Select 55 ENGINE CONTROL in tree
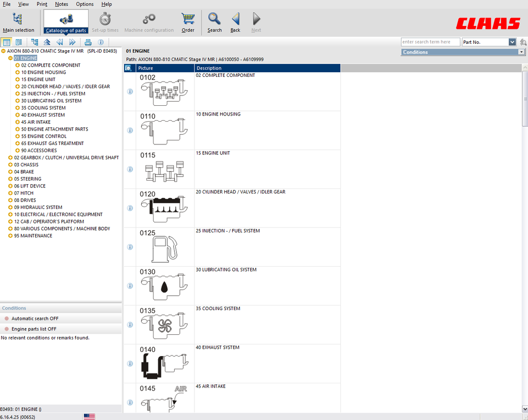The height and width of the screenshot is (420, 528). pyautogui.click(x=44, y=136)
